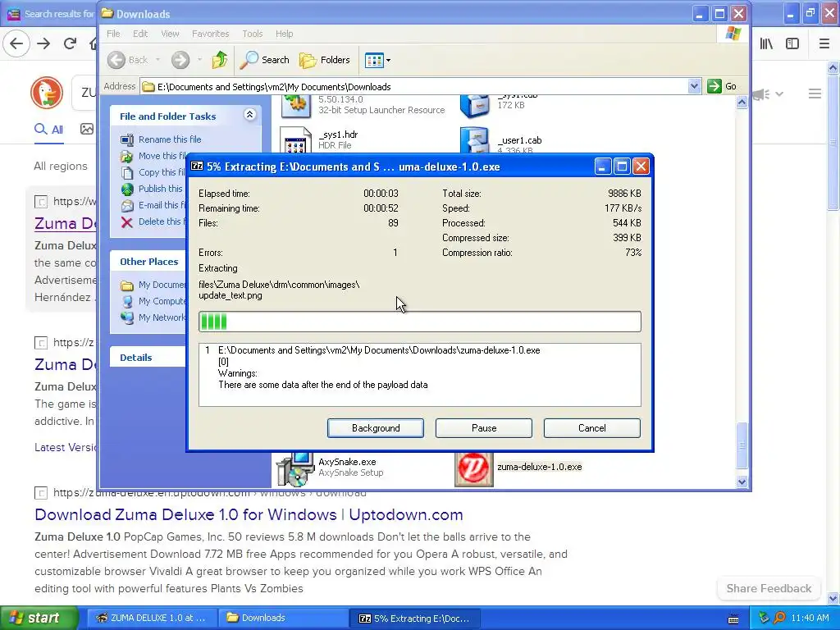Viewport: 840px width, 630px height.
Task: Pause the 7-Zip extraction
Action: 484,428
